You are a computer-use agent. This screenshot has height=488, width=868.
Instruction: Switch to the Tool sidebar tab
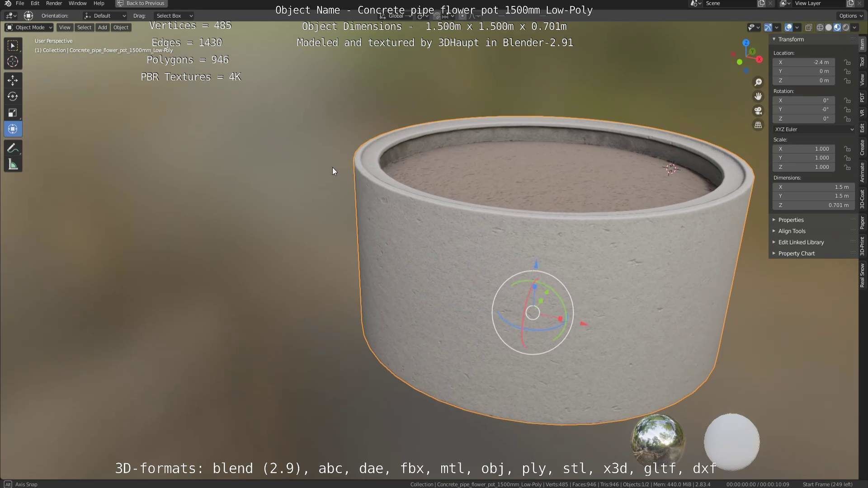[x=862, y=62]
